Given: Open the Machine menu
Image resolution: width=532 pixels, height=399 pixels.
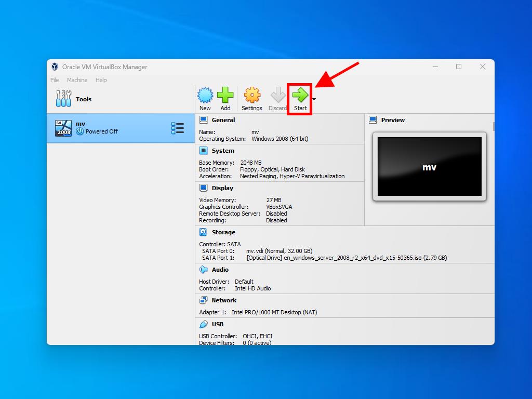Looking at the screenshot, I should click(77, 80).
